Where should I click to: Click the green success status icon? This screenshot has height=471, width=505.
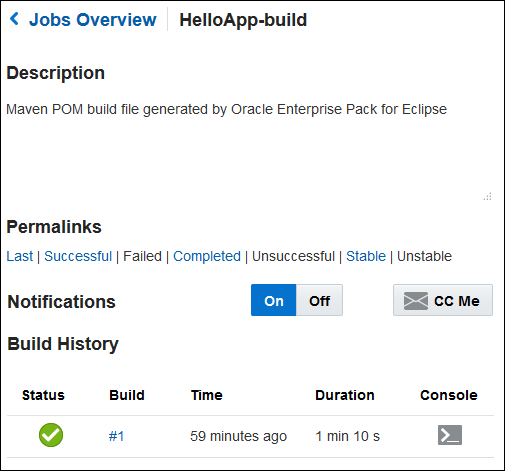click(51, 435)
